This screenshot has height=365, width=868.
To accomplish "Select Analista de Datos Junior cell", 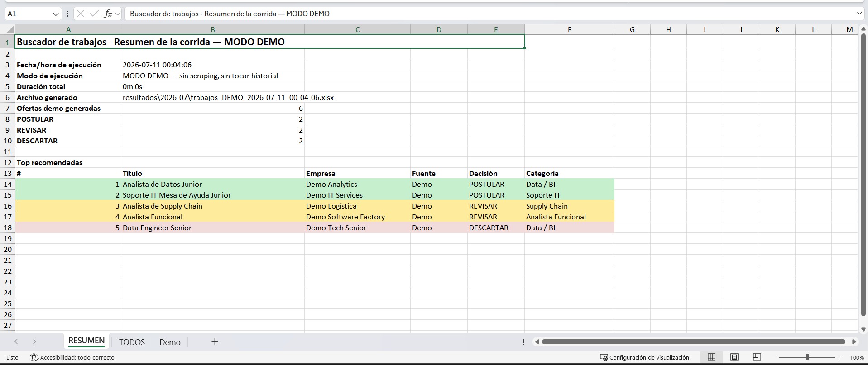I will click(213, 184).
